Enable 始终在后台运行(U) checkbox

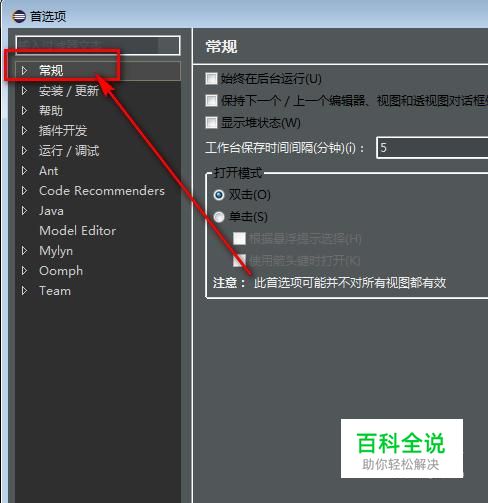211,79
